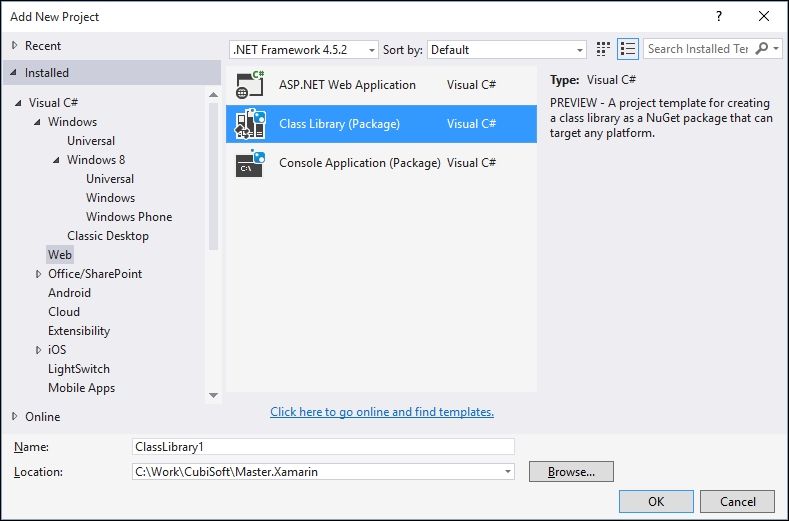789x521 pixels.
Task: Select the Web category
Action: 60,255
